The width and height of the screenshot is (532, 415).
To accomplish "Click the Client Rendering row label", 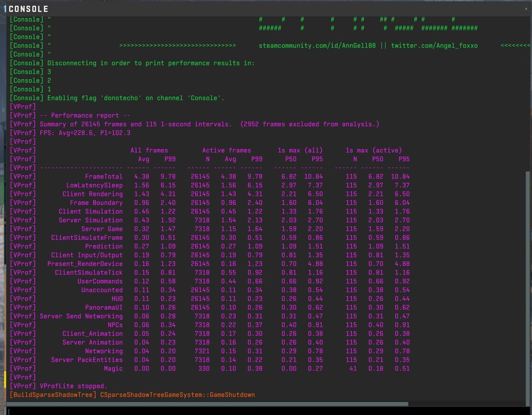I will coord(92,194).
